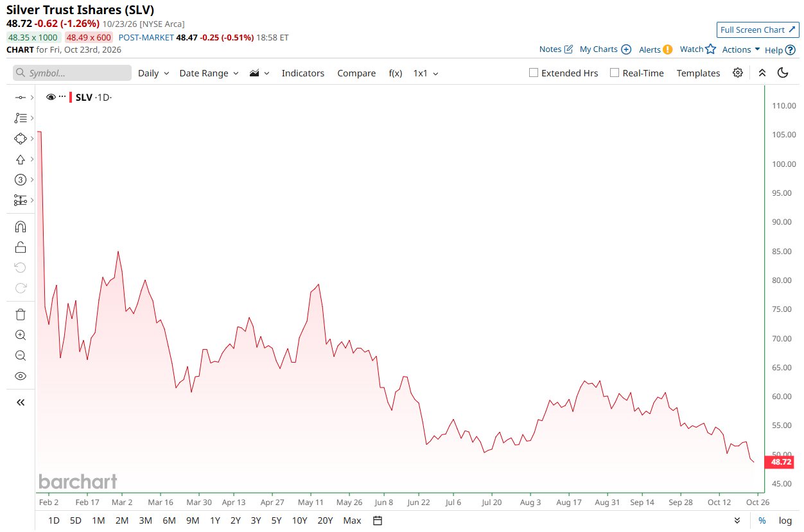Screen dimensions: 804x532
Task: Click the Symbol search field
Action: [x=72, y=73]
